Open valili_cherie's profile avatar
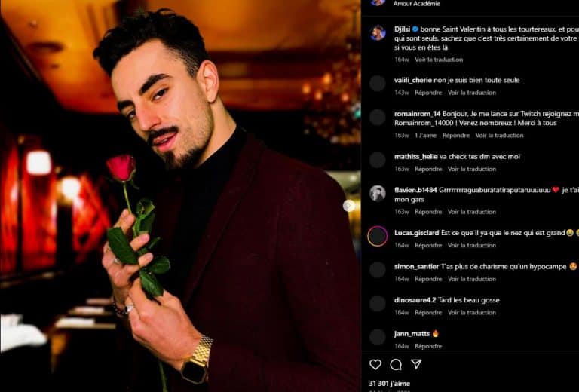 tap(378, 84)
